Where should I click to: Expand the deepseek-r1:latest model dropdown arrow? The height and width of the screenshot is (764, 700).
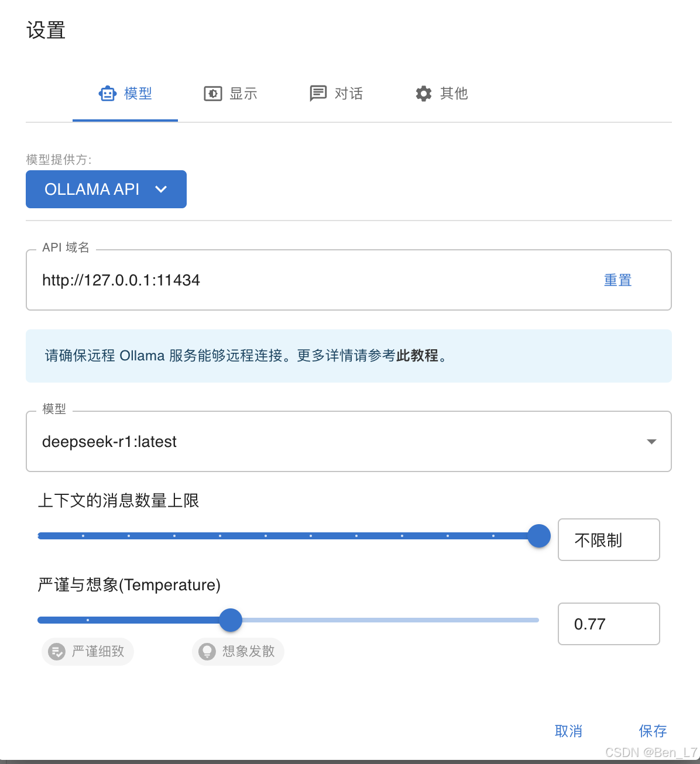click(x=651, y=442)
